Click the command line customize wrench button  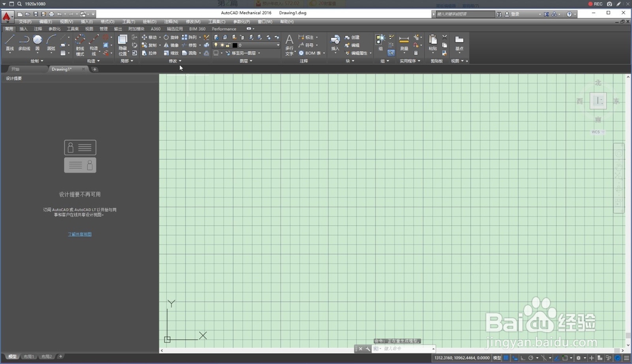pyautogui.click(x=368, y=349)
